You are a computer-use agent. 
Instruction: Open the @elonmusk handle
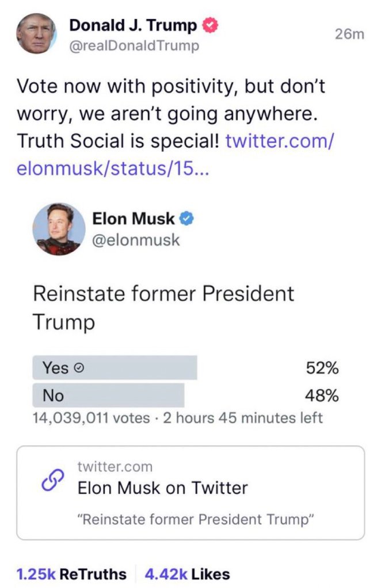pyautogui.click(x=136, y=239)
